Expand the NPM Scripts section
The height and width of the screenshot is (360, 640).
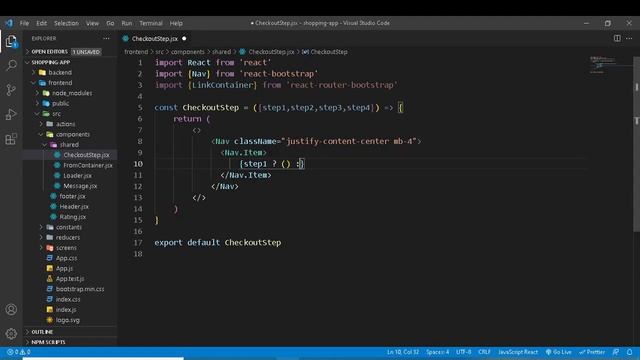(70, 342)
